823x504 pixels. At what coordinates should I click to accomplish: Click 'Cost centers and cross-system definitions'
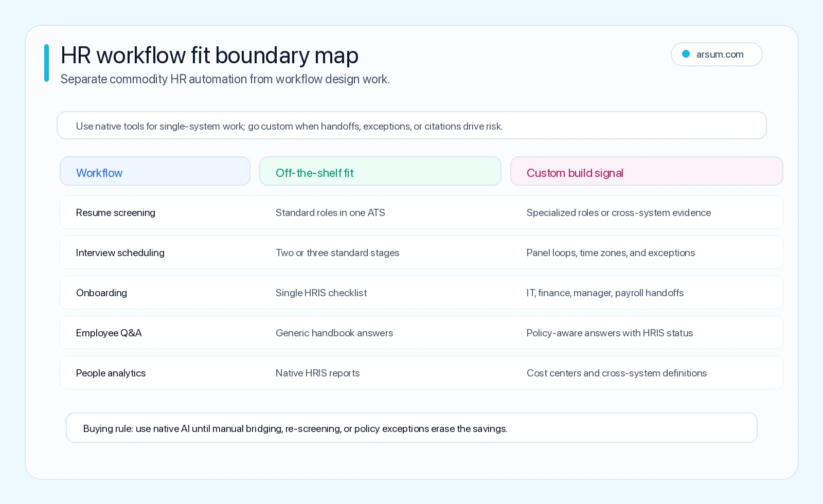617,373
